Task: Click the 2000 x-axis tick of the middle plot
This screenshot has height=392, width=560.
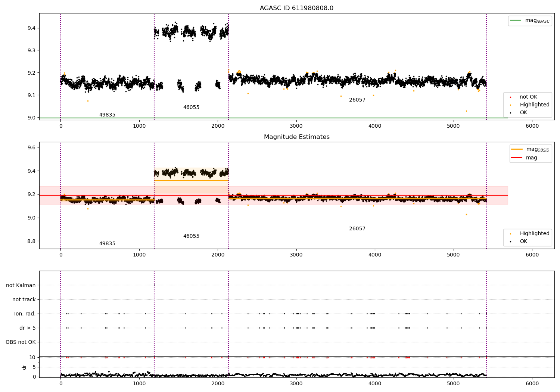Action: (x=218, y=255)
